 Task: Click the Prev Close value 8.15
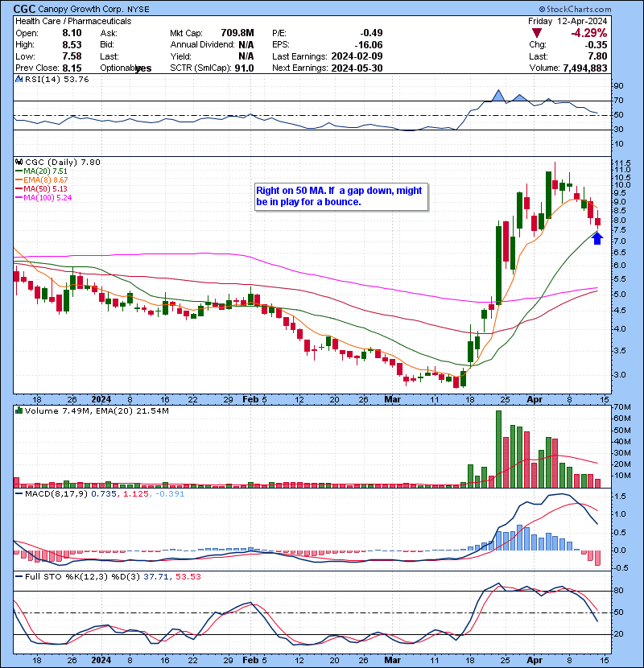[72, 68]
